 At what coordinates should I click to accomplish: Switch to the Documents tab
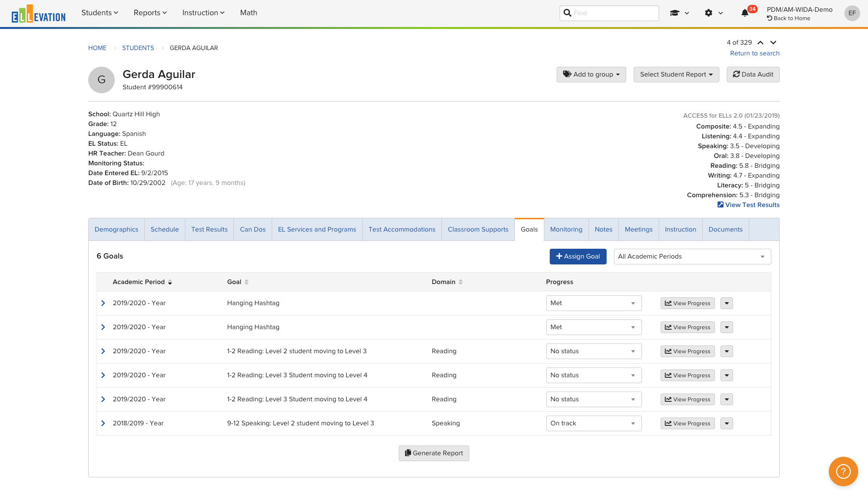pos(726,230)
